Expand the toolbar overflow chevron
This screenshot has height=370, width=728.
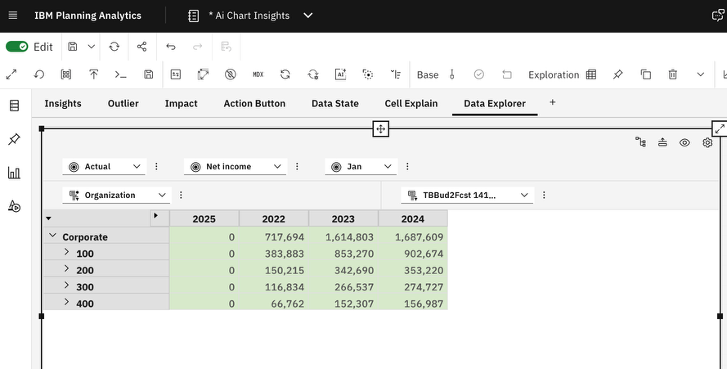[x=701, y=74]
